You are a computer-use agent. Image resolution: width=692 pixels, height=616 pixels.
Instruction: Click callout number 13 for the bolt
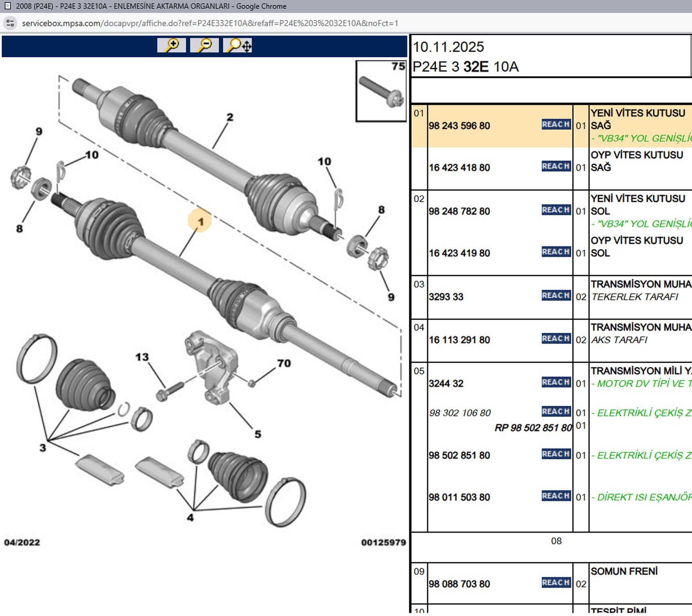pyautogui.click(x=142, y=357)
